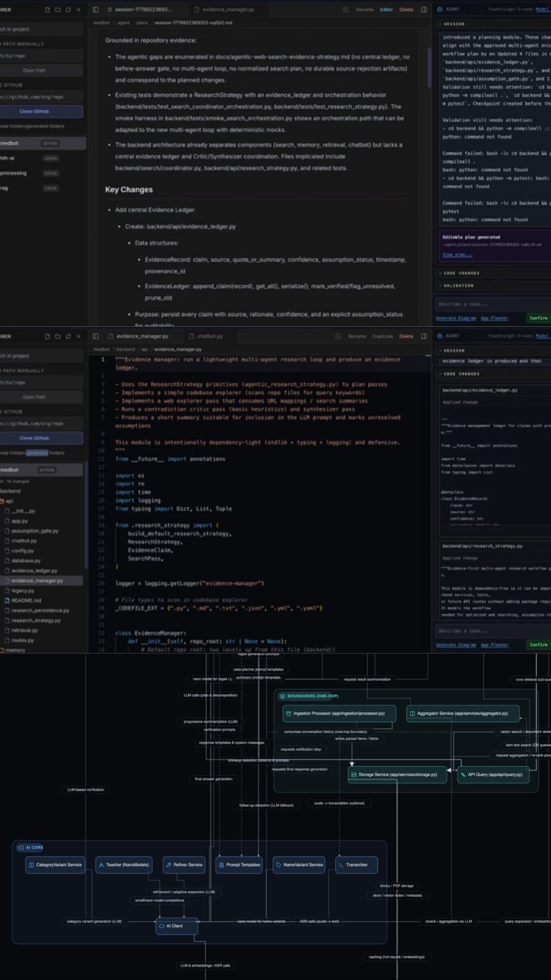Select the Ingestion Processor node
The image size is (551, 980).
coord(339,713)
